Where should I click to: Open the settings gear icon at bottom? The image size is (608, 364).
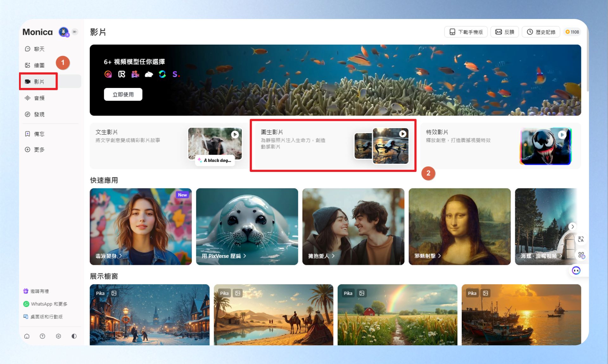coord(58,336)
